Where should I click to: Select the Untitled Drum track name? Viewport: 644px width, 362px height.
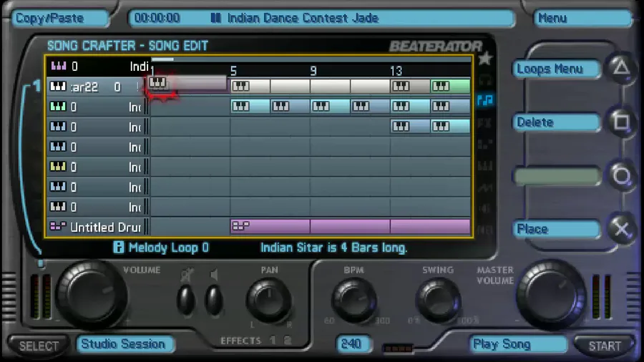[106, 228]
